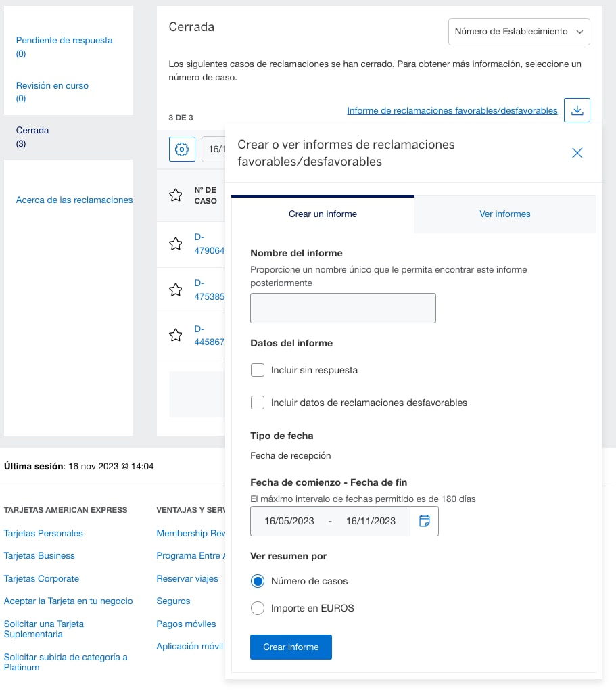Switch to the Ver informes tab
The width and height of the screenshot is (616, 690).
504,214
